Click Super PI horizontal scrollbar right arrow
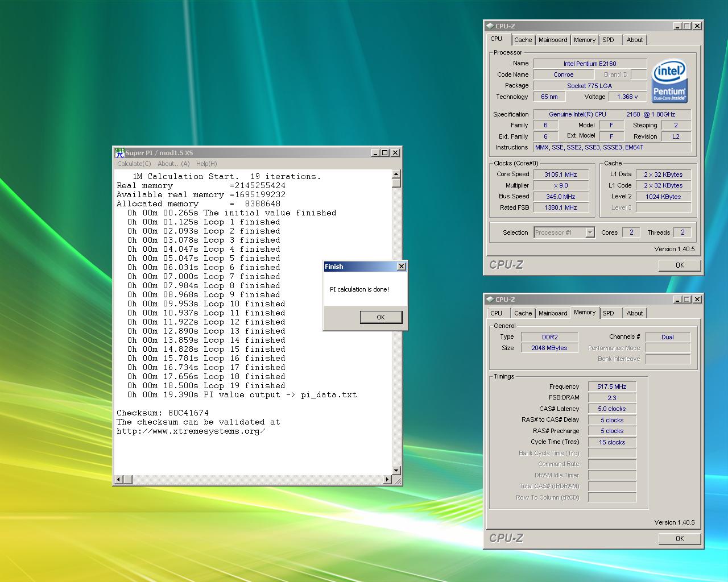Screen dimensions: 728x582 pyautogui.click(x=387, y=480)
